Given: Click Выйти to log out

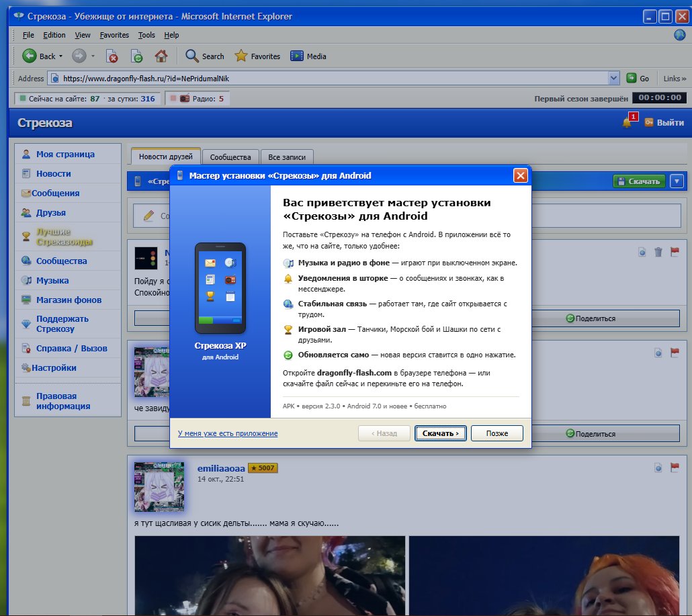Looking at the screenshot, I should 664,122.
